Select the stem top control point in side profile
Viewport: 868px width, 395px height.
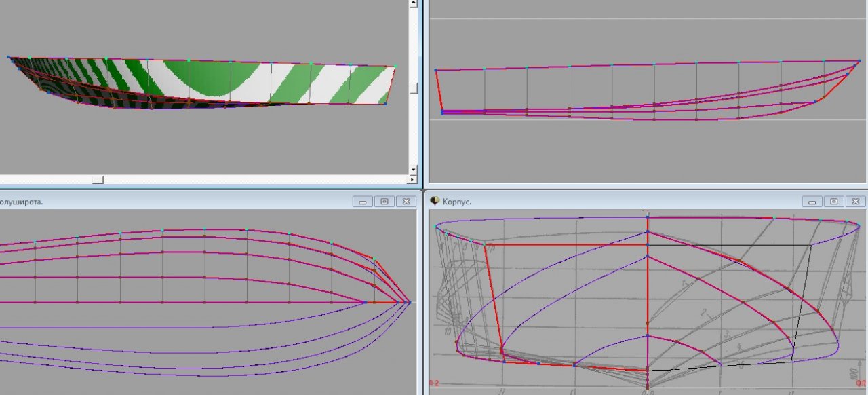pos(859,62)
